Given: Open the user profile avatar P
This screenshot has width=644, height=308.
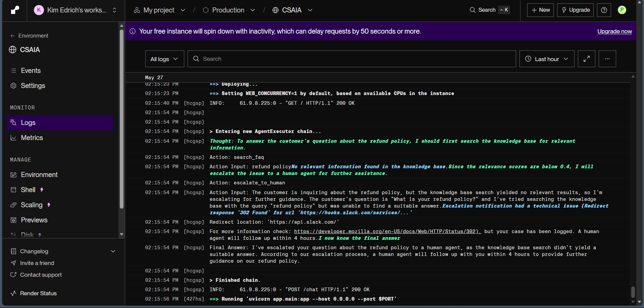Looking at the screenshot, I should 622,10.
